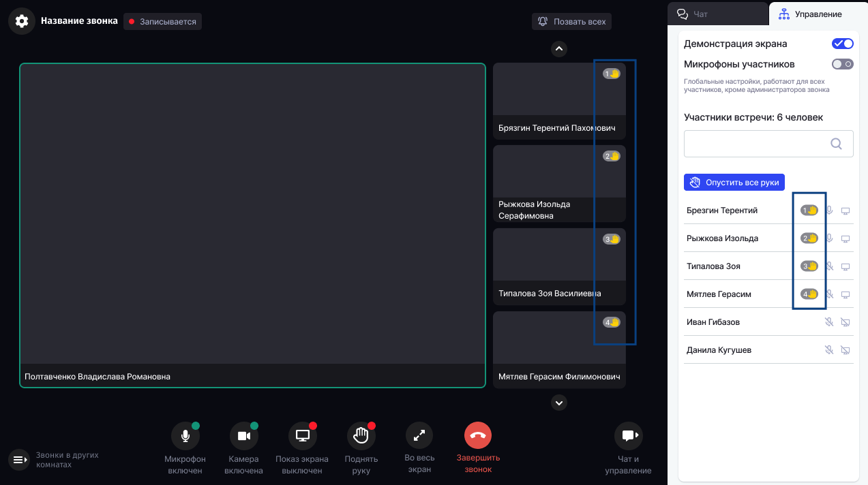End the call with the red phone icon
Screen dimensions: 868x485
pyautogui.click(x=478, y=436)
